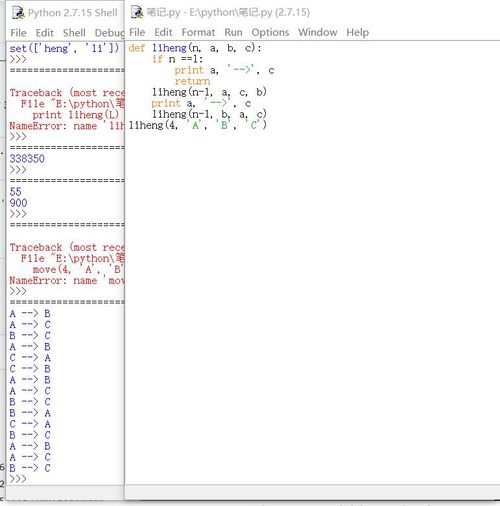
Task: Open the Run menu in editor
Action: [233, 32]
